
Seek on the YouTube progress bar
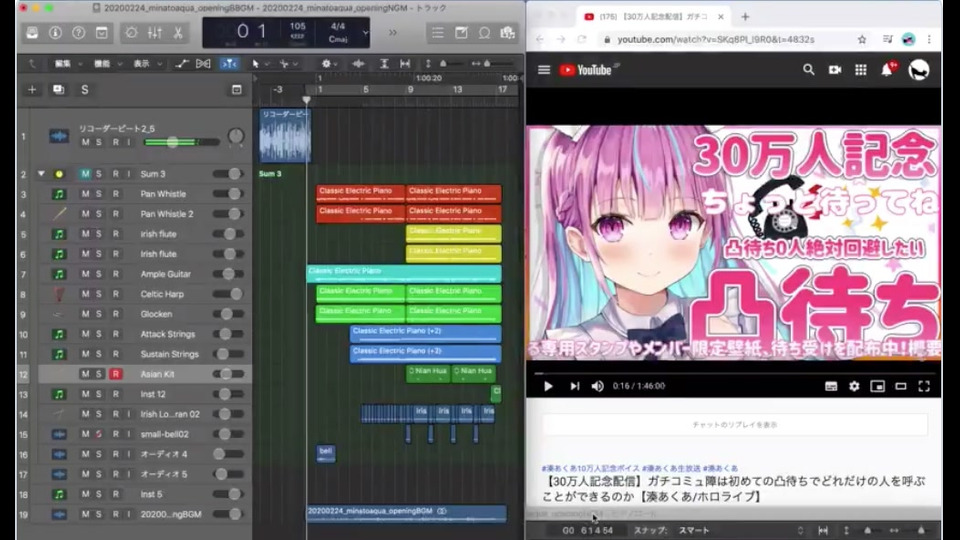(x=735, y=373)
